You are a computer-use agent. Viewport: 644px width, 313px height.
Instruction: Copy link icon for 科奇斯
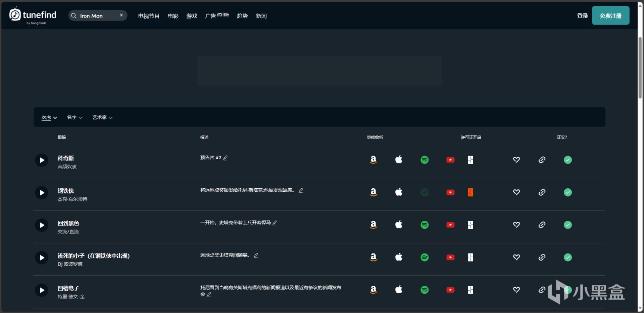[x=542, y=160]
